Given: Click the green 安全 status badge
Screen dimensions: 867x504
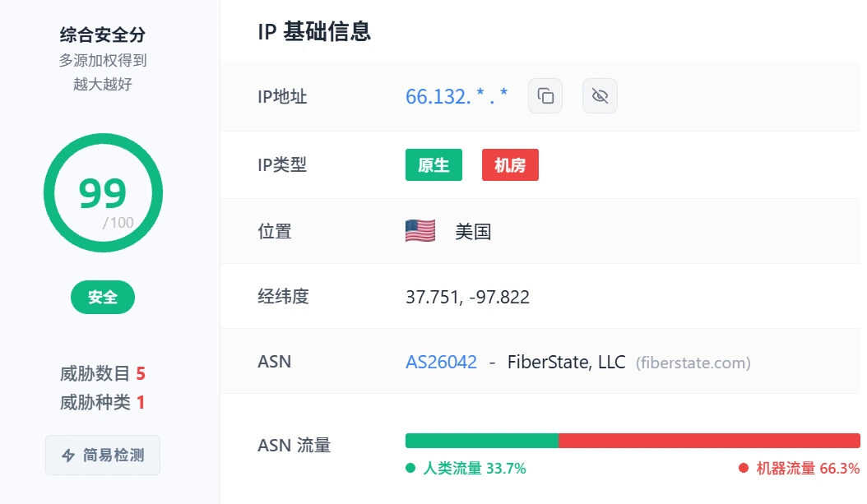Looking at the screenshot, I should [x=103, y=298].
